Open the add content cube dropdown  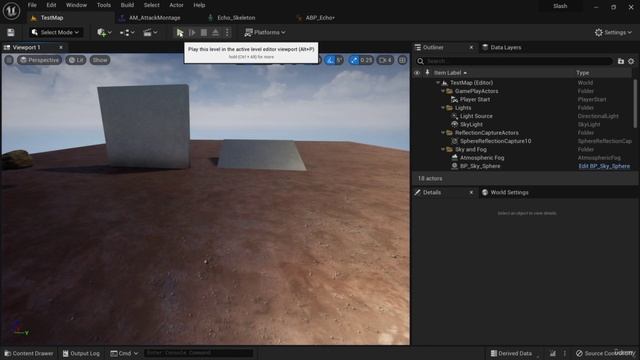point(104,33)
